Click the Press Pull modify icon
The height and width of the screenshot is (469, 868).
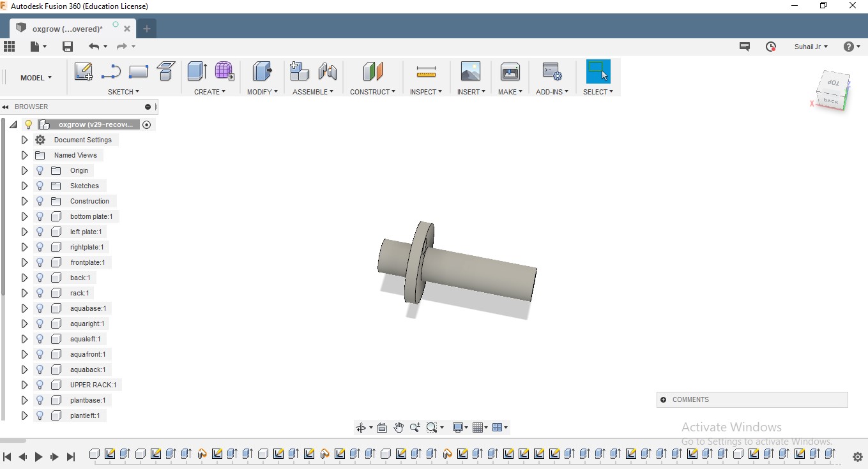pos(262,71)
